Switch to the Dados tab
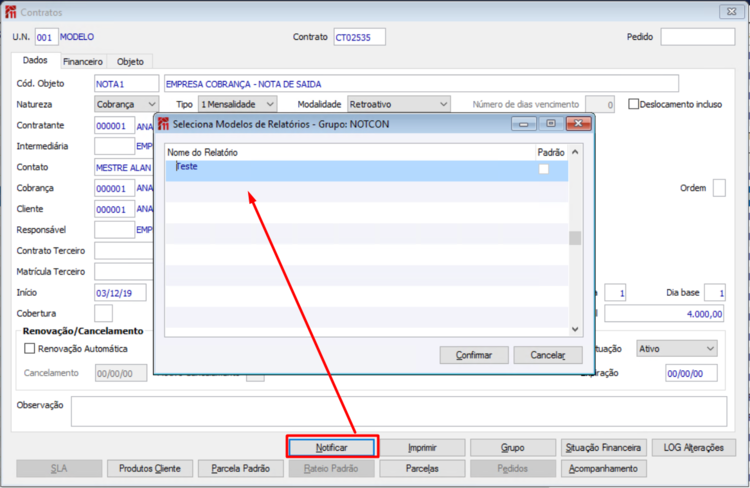Image resolution: width=750 pixels, height=488 pixels. (35, 60)
